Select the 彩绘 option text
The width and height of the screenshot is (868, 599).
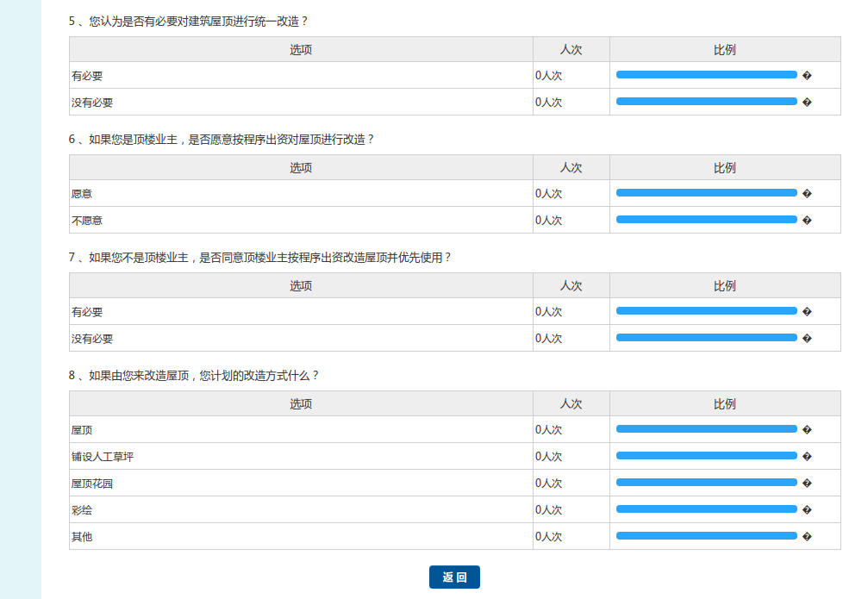click(82, 510)
